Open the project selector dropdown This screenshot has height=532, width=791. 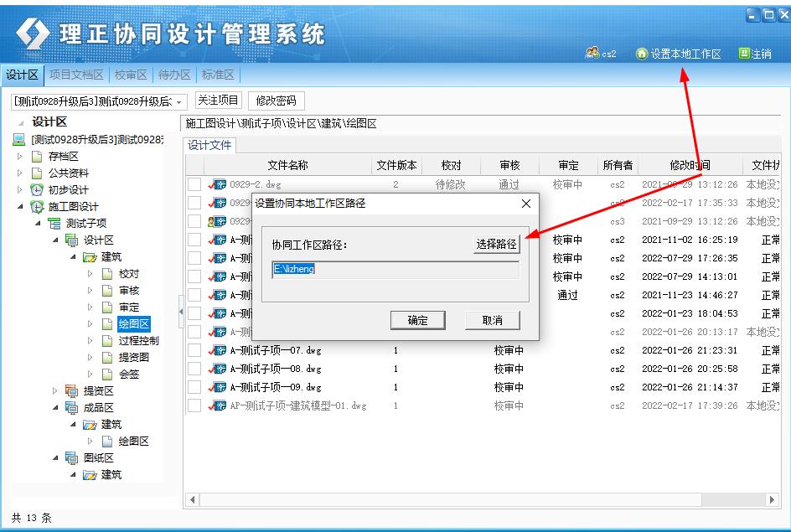179,102
